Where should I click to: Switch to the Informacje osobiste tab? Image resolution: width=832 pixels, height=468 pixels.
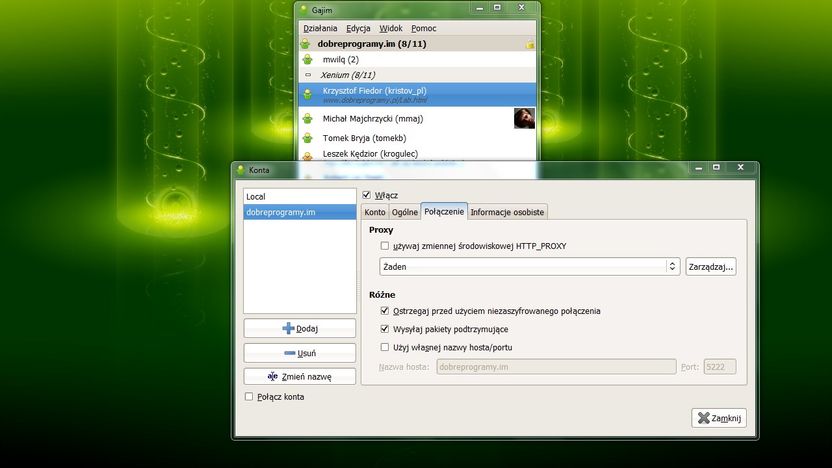[507, 212]
